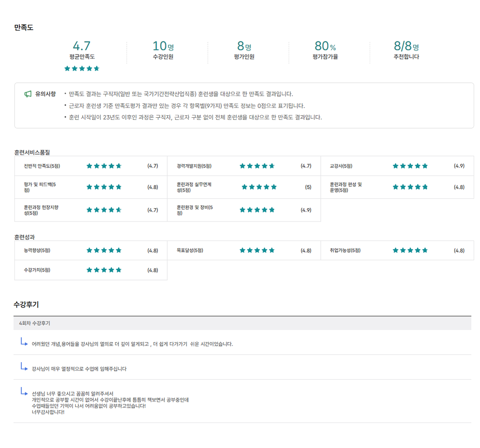Click the reply arrow beside 선생님 너무 좋으시고 review
The height and width of the screenshot is (448, 480).
[24, 392]
